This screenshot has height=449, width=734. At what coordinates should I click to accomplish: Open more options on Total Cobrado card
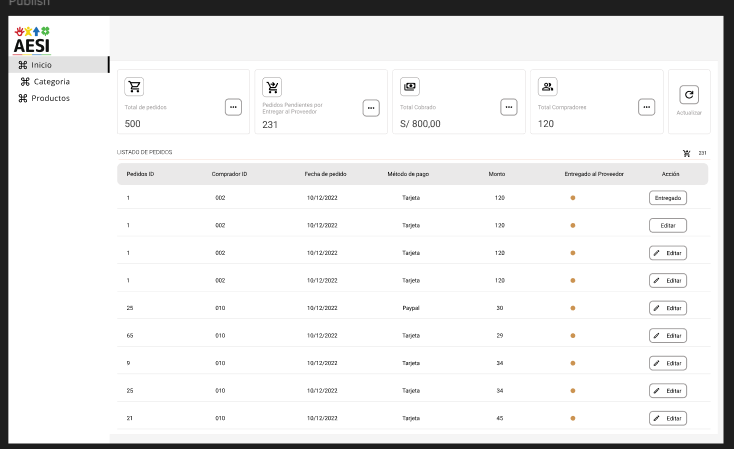(509, 107)
